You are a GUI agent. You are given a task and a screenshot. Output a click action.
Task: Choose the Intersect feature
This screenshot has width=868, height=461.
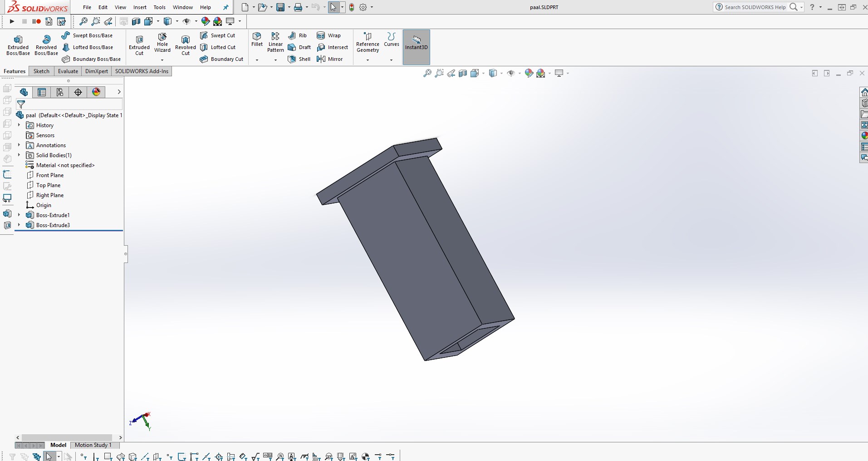333,47
